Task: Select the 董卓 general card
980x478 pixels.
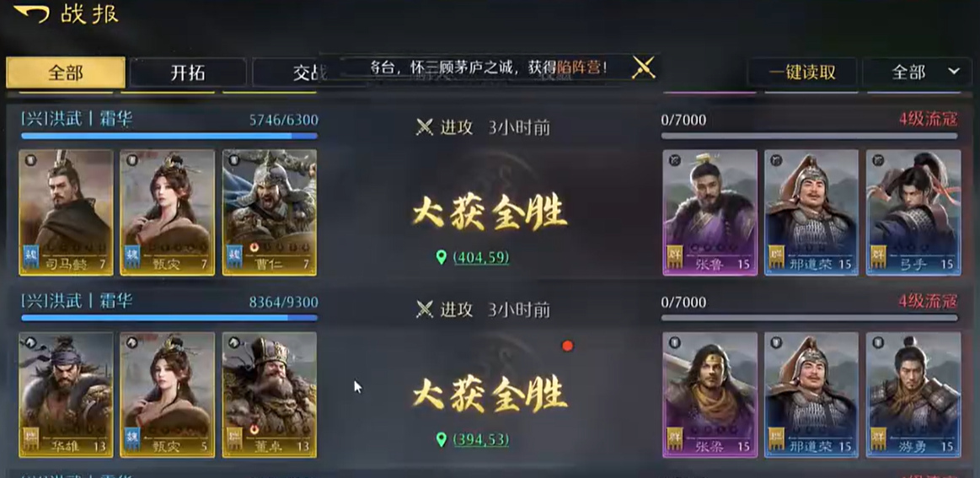Action: tap(270, 395)
